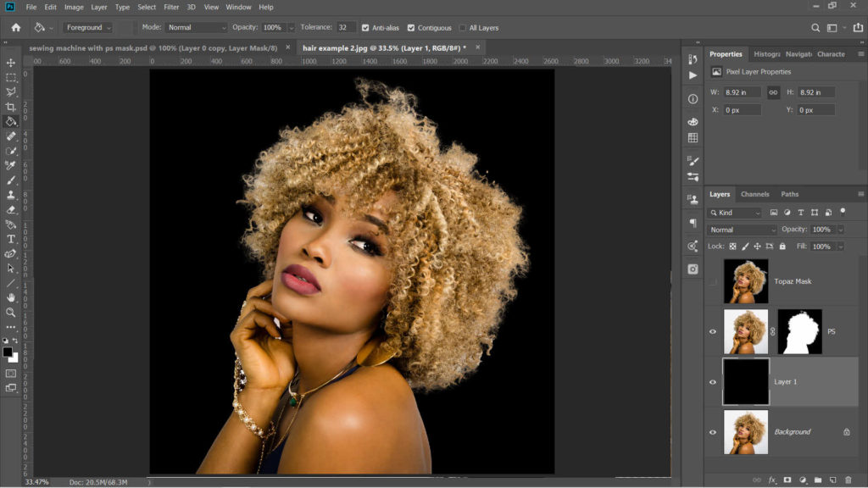Image resolution: width=868 pixels, height=488 pixels.
Task: Select the Brush tool
Action: click(10, 180)
